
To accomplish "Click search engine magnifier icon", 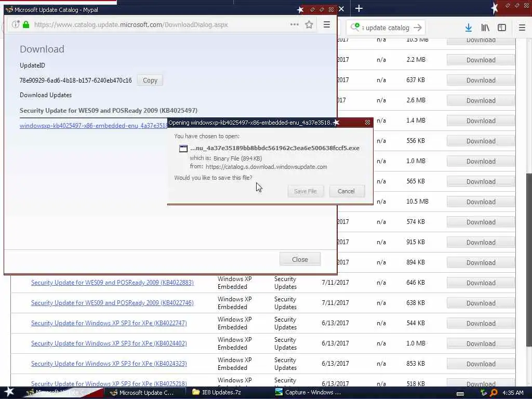I will point(355,27).
